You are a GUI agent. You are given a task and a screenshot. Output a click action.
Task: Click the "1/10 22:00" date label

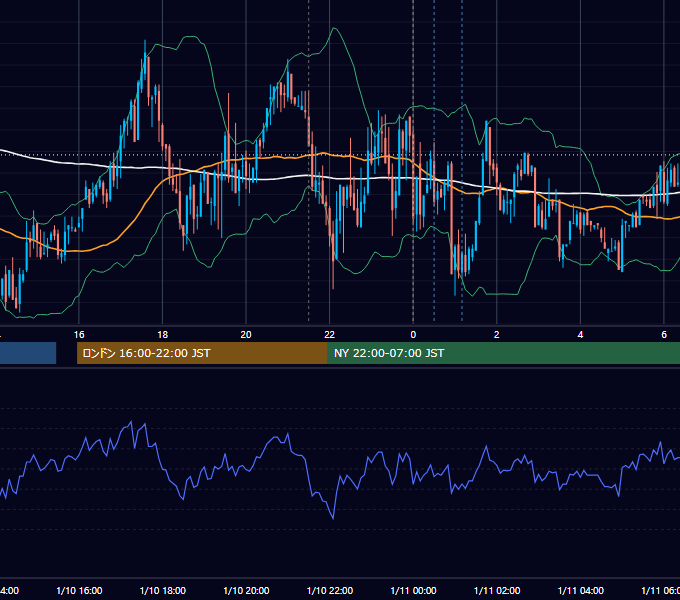[x=330, y=590]
